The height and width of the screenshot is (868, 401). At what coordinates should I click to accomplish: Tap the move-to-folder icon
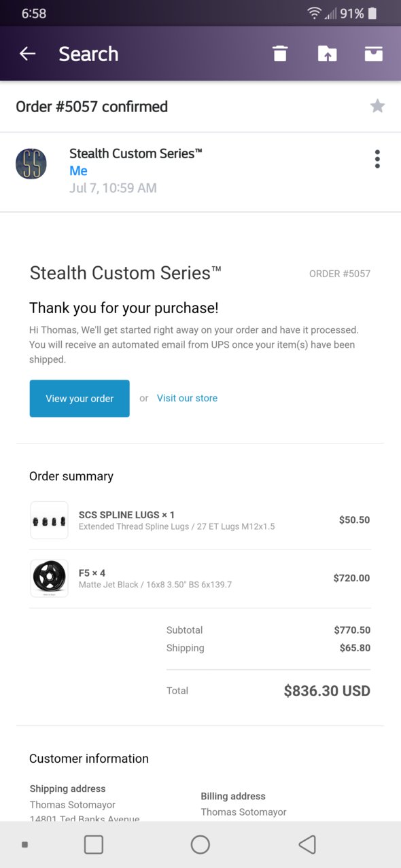(x=327, y=54)
